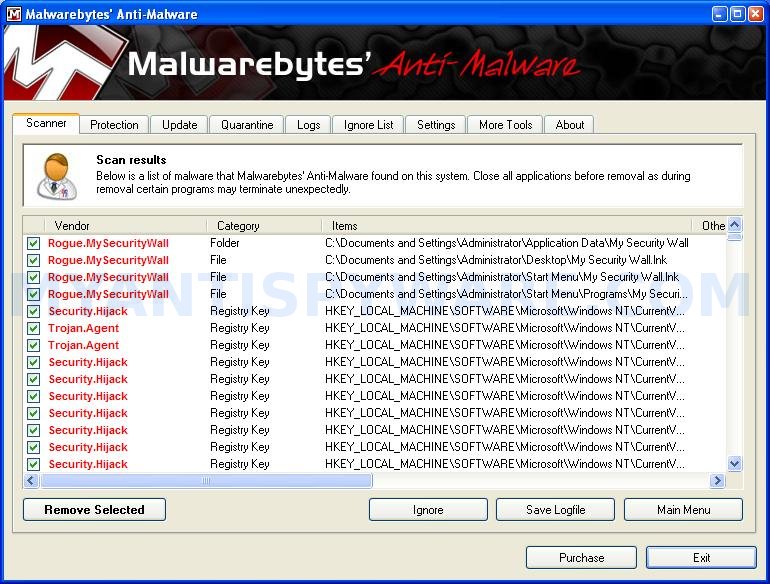Click the scroll down arrow of results list

coord(735,464)
